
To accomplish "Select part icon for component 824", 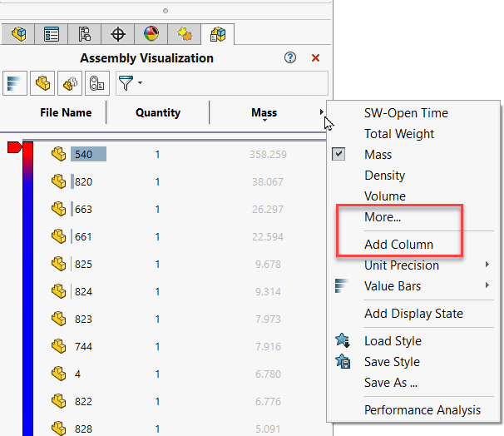I will click(58, 291).
